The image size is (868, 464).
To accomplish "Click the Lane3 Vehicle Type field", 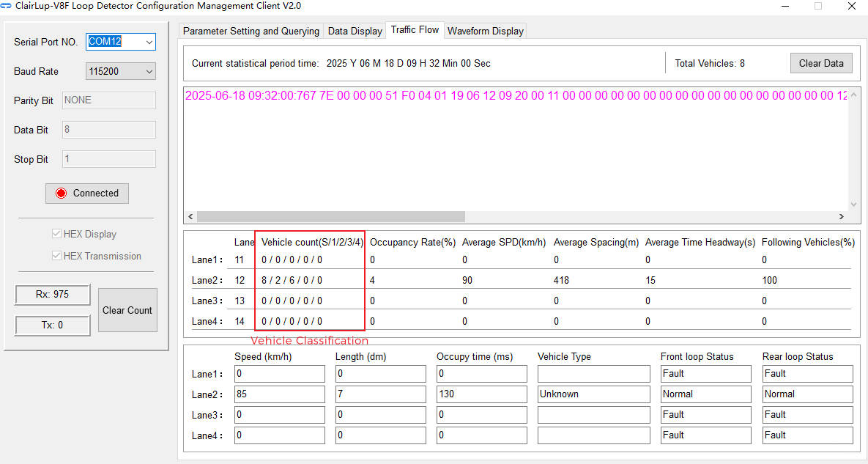I will coord(594,415).
